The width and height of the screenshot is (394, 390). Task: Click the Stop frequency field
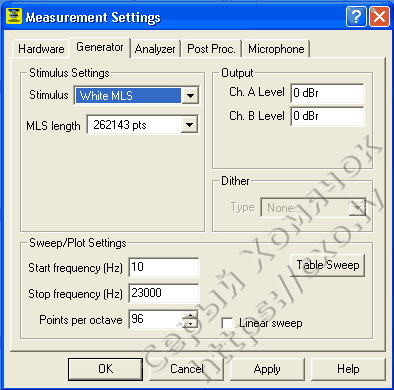(x=164, y=293)
